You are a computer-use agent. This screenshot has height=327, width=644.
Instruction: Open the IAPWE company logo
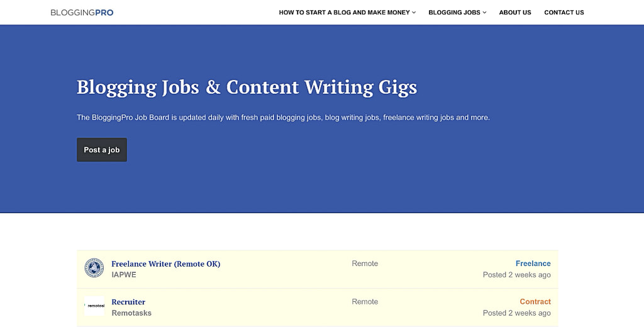pos(94,268)
